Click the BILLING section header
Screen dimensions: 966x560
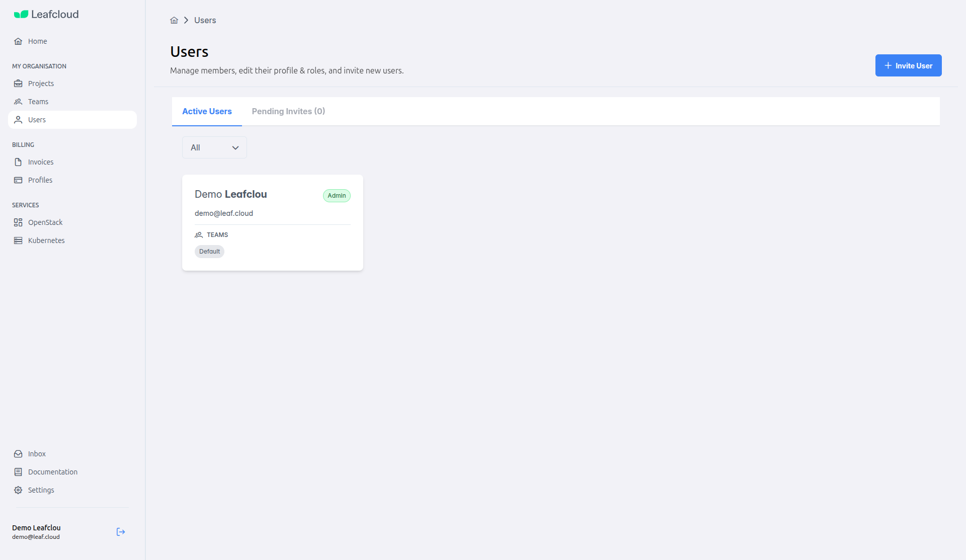coord(23,145)
